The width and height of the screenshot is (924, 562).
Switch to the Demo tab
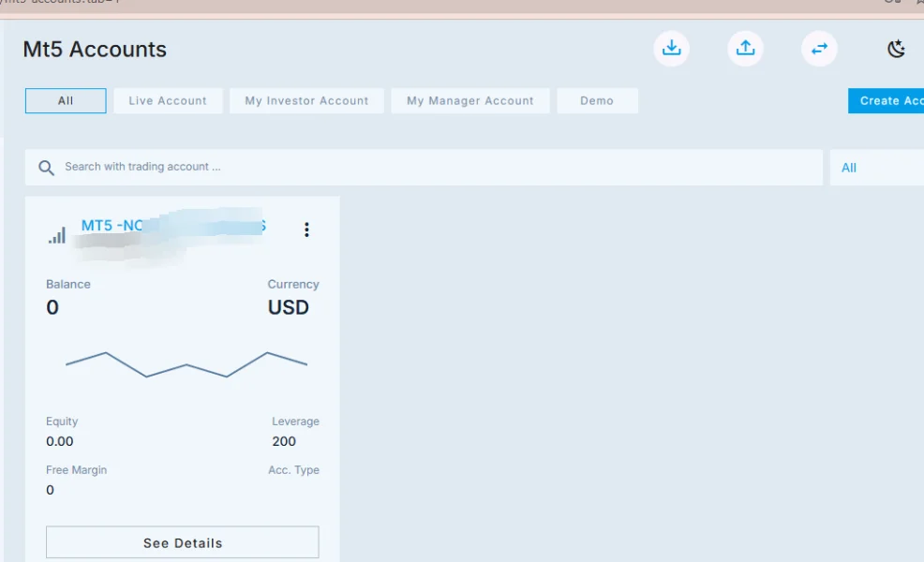coord(597,101)
